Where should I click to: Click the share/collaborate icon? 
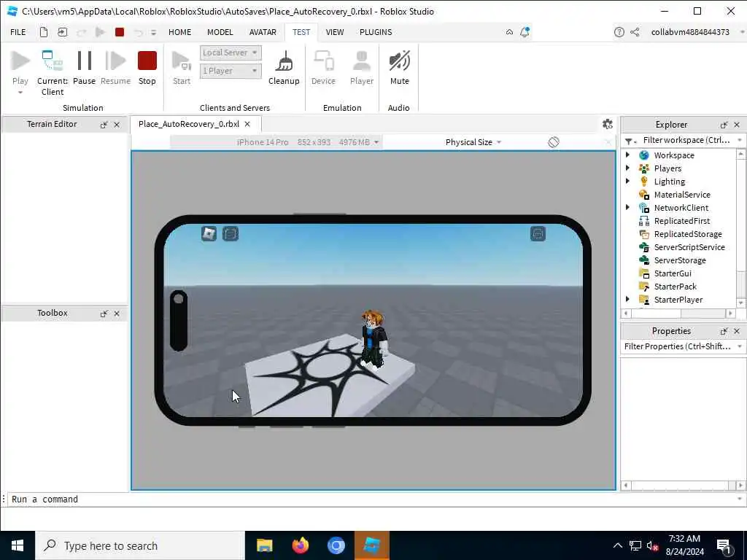(635, 32)
